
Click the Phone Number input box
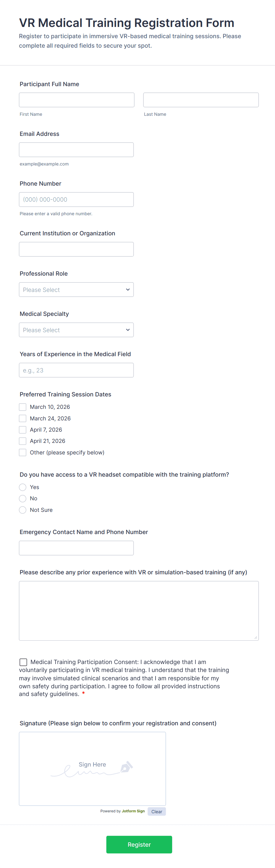coord(76,200)
